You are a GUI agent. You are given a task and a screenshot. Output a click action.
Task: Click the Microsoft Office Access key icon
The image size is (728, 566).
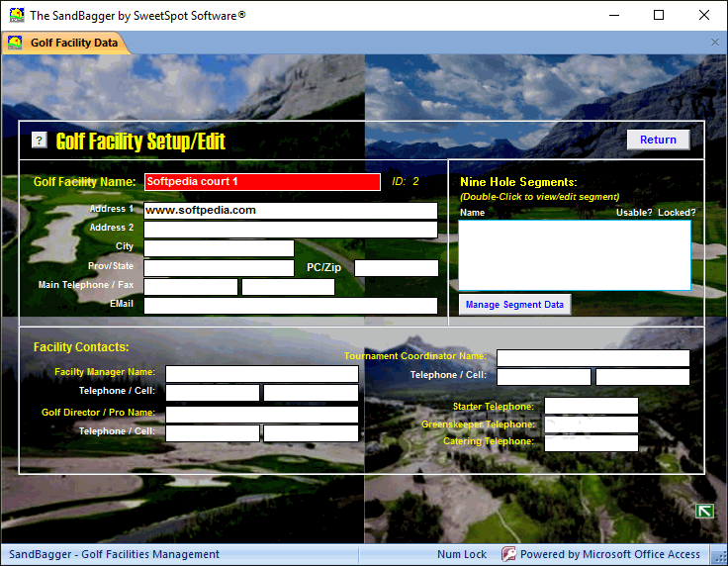[x=508, y=554]
